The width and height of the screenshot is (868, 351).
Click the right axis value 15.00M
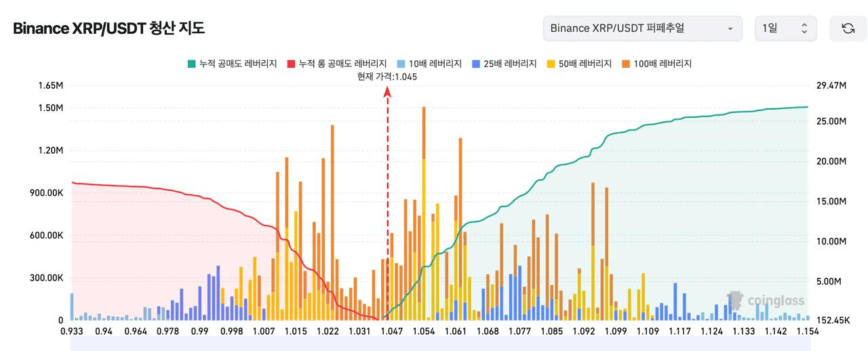click(832, 201)
